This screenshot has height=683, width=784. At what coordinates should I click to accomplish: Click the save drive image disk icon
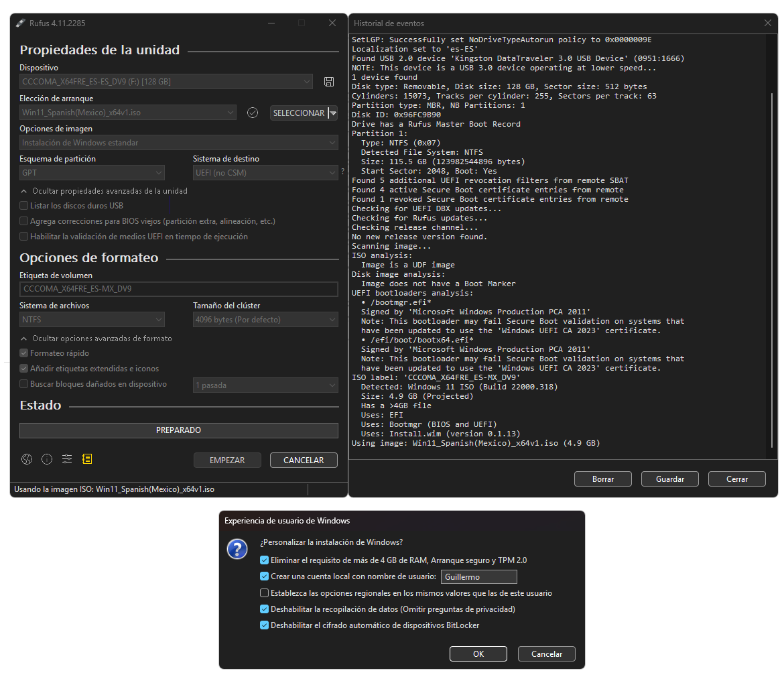tap(328, 82)
